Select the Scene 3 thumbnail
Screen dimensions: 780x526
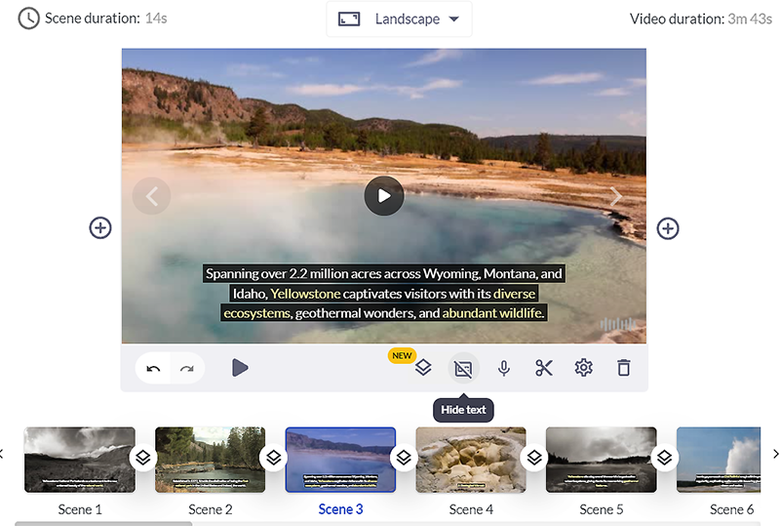(341, 460)
